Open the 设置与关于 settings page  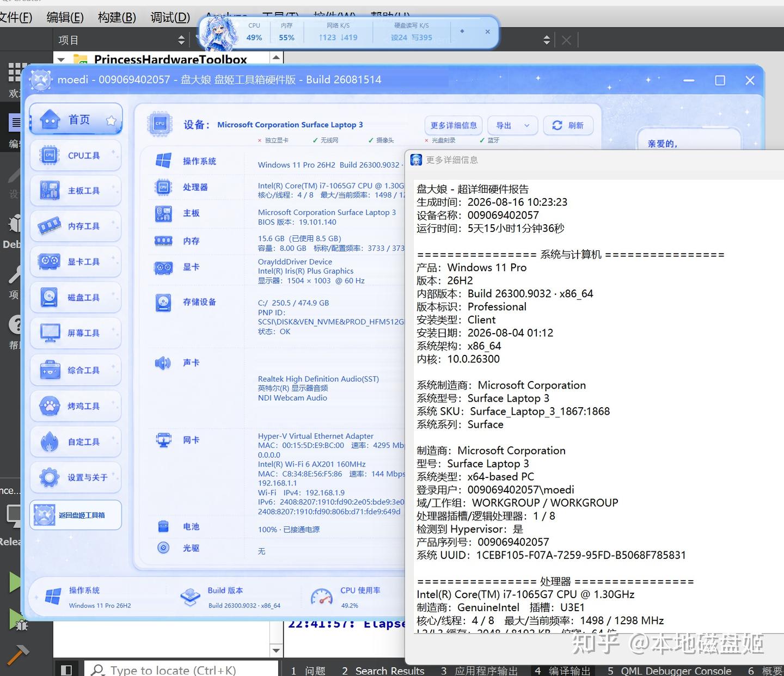[x=76, y=477]
